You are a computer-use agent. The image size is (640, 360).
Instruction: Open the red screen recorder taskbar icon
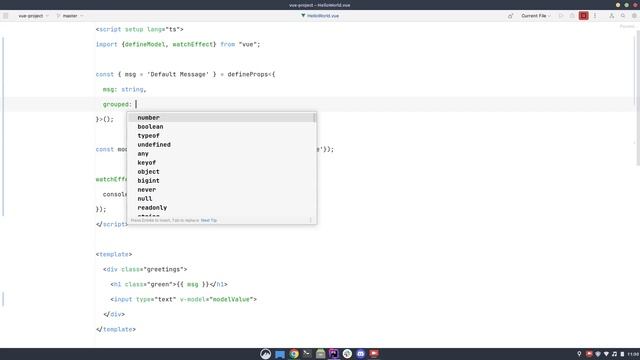(x=374, y=354)
